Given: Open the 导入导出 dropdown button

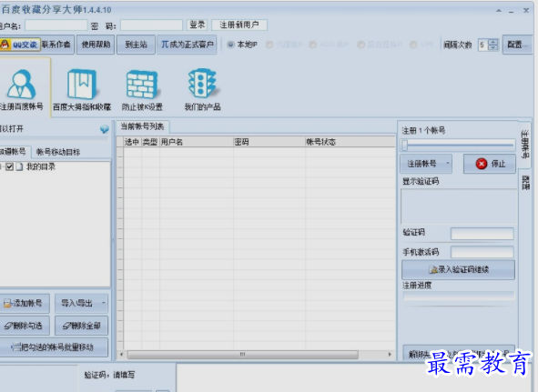Looking at the screenshot, I should tap(81, 303).
